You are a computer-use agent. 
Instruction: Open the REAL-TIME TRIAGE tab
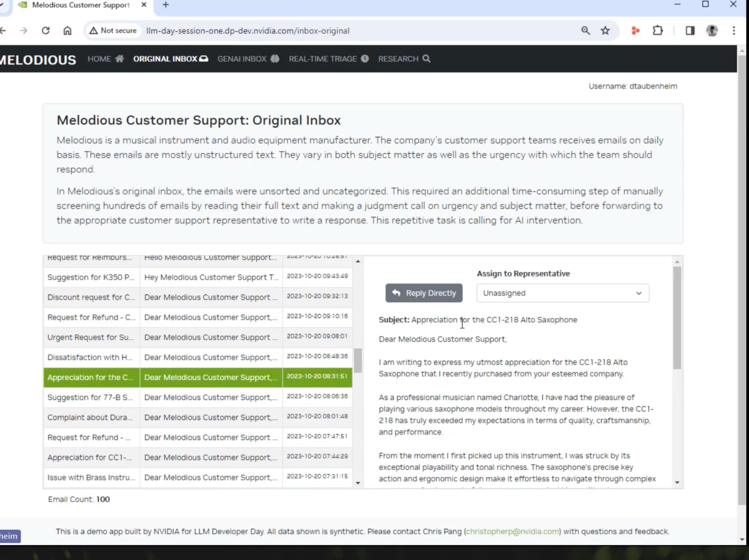click(329, 59)
